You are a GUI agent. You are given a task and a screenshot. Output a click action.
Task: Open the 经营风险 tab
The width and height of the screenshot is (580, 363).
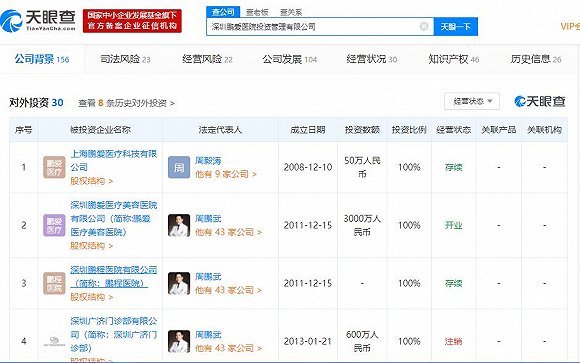(x=208, y=59)
